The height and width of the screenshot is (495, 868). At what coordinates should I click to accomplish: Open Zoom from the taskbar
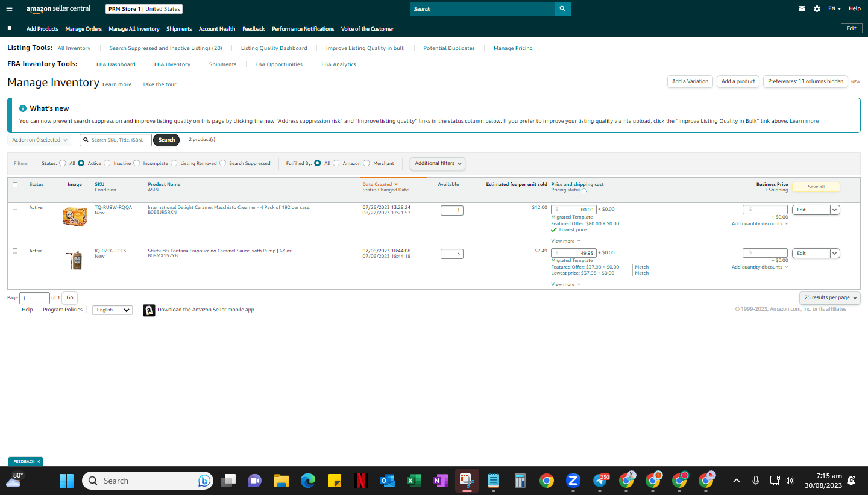click(573, 481)
